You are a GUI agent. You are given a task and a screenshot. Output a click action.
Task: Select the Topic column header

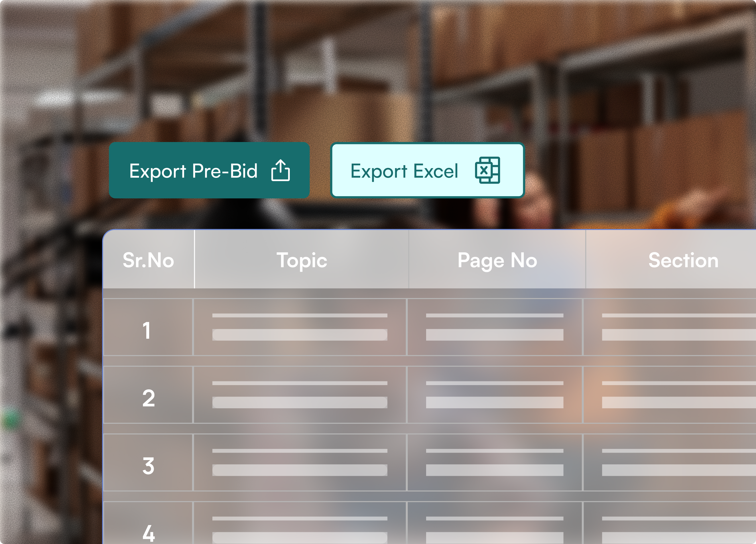coord(302,260)
